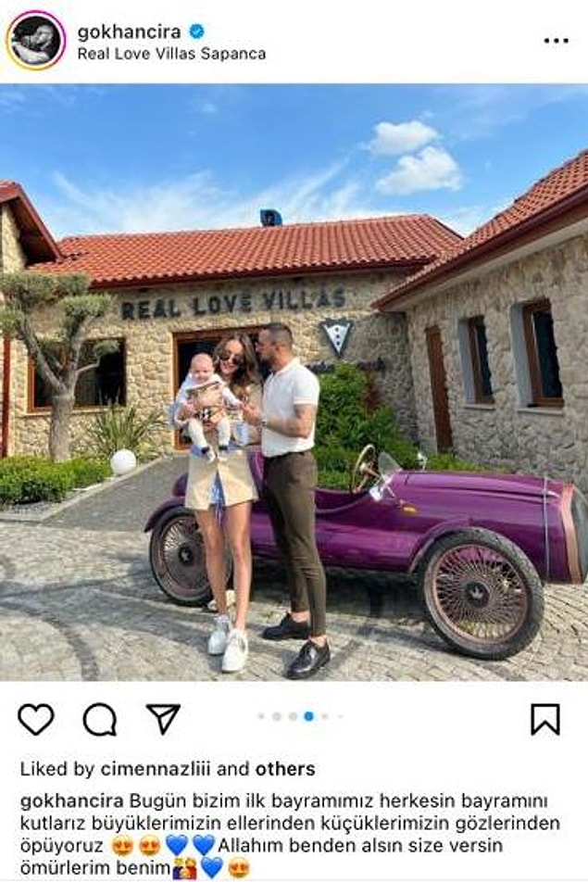Click the Real Love Villas sign in photo
588x882 pixels.
(x=233, y=303)
